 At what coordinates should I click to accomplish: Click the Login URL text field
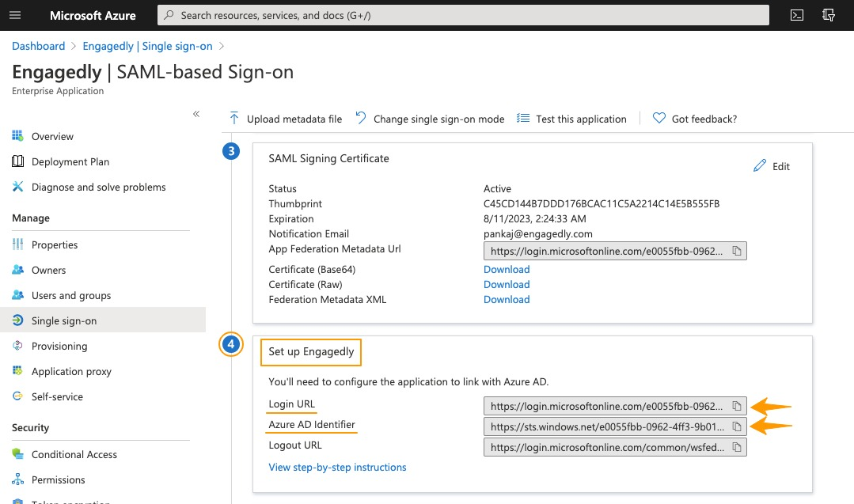[615, 406]
